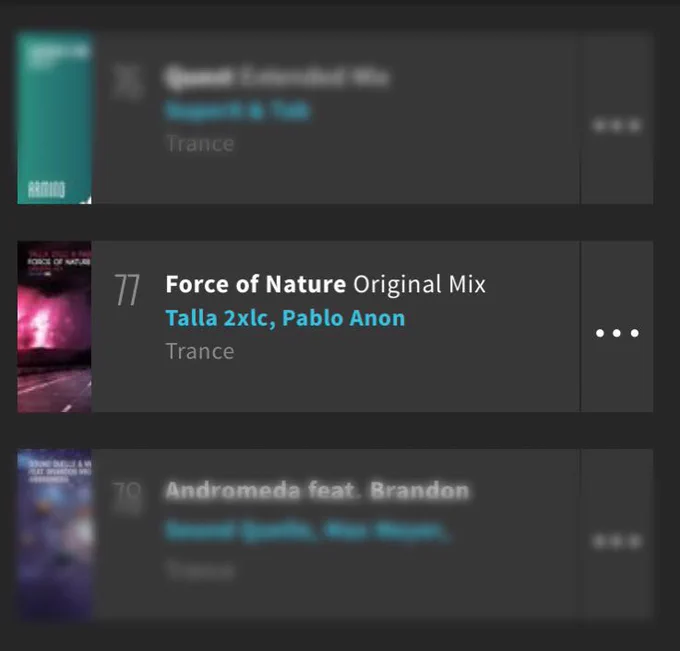Open the Force of Nature track title
The image size is (680, 651).
pos(256,284)
